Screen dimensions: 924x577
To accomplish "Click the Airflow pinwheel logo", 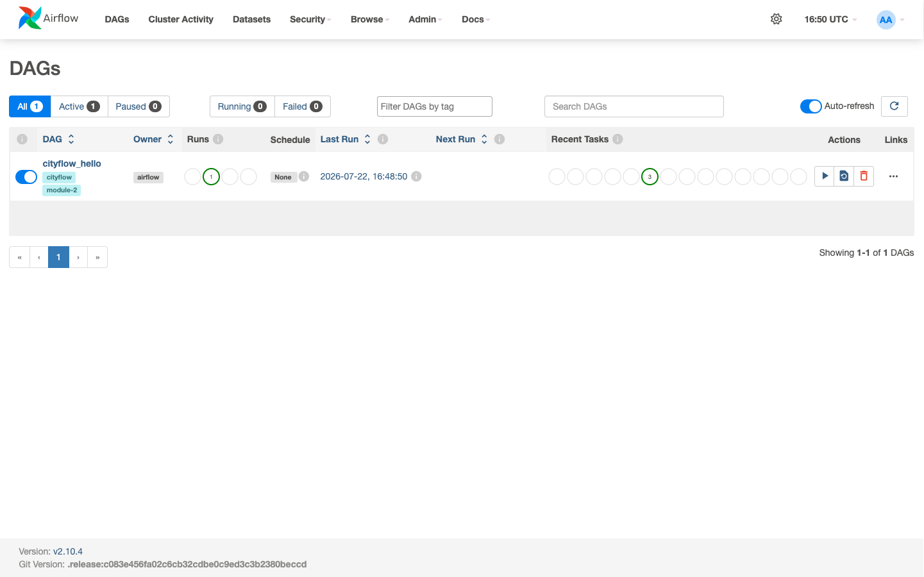I will click(x=29, y=18).
